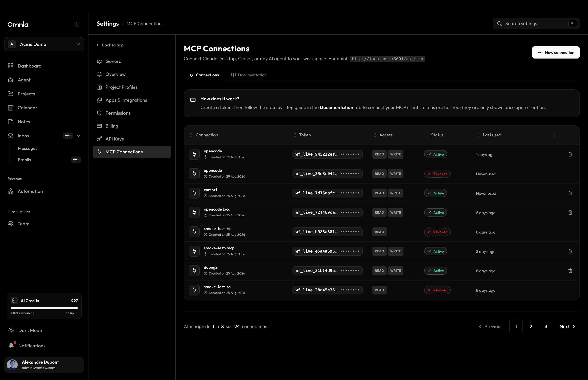Click the WRITE badge in the debug2 row
The height and width of the screenshot is (380, 588).
click(x=395, y=271)
